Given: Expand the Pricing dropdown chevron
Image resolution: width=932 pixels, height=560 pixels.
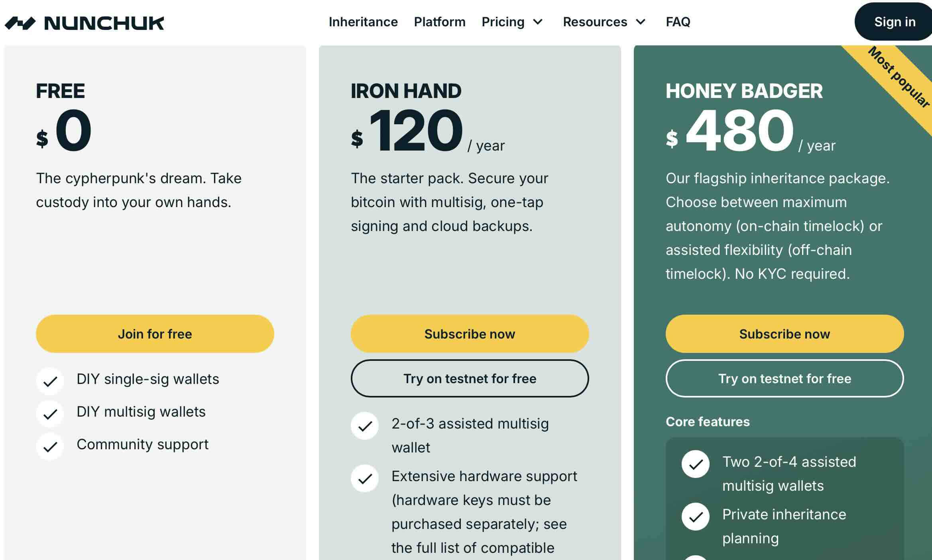Looking at the screenshot, I should click(538, 22).
